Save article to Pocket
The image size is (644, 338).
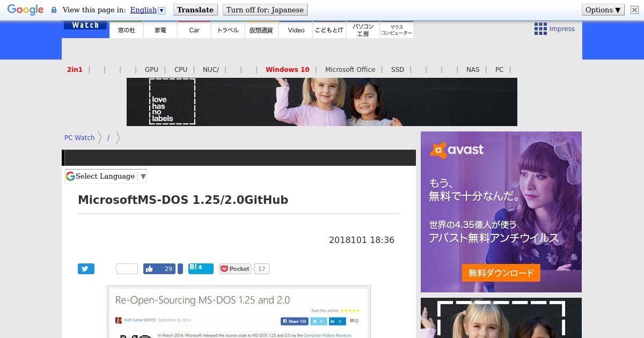click(235, 269)
